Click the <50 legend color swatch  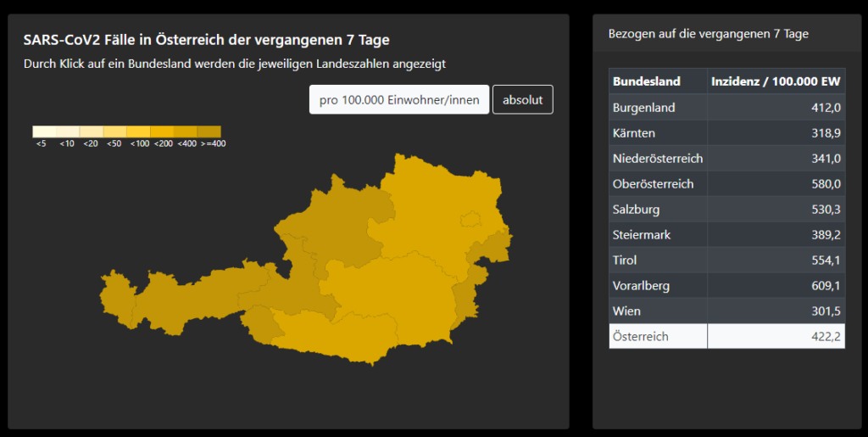(115, 132)
